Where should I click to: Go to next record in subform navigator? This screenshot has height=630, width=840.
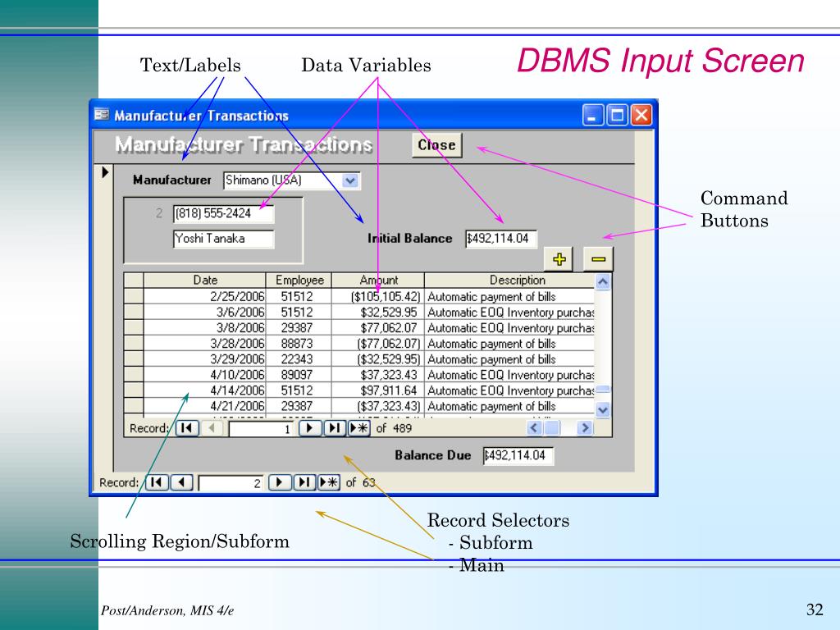coord(311,428)
